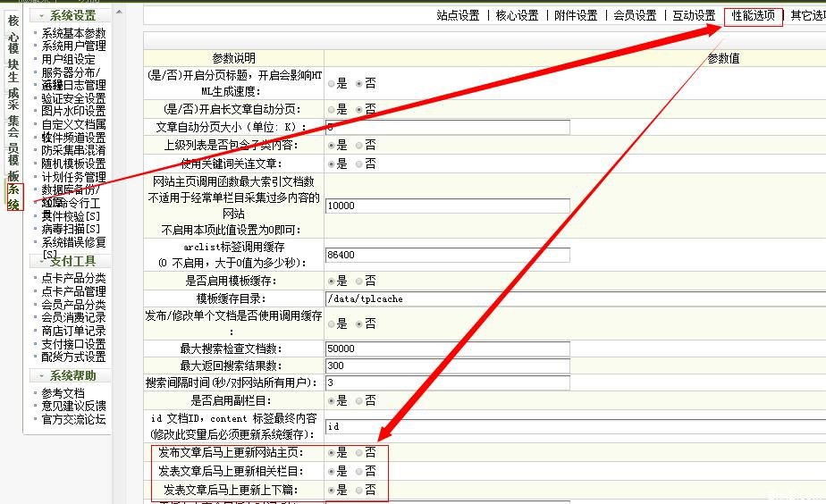Click the 模板缓存目录 input field

click(447, 298)
